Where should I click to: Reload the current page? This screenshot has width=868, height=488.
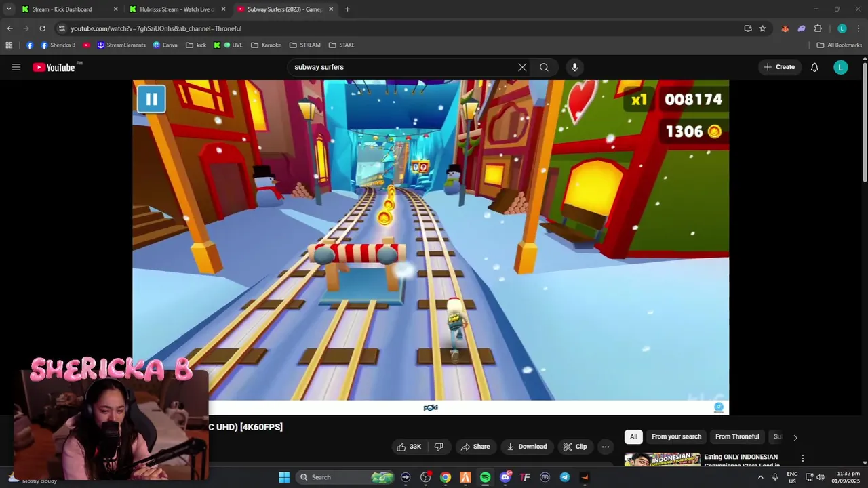point(42,28)
